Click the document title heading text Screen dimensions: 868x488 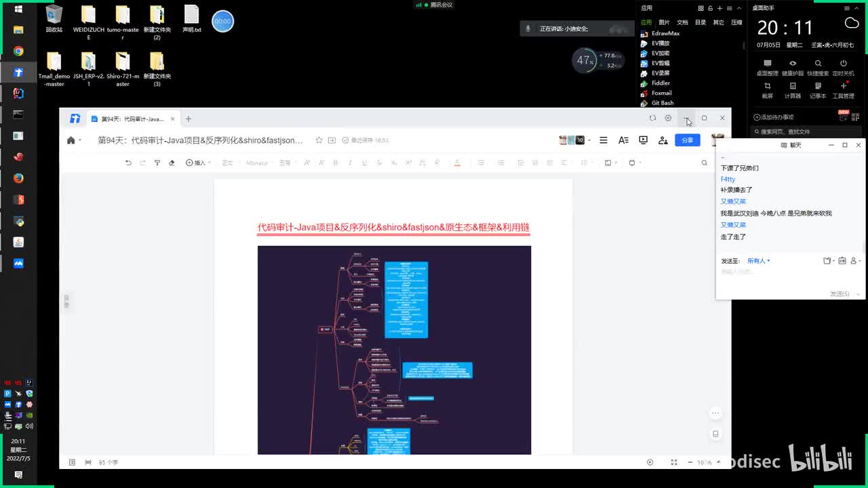(393, 228)
